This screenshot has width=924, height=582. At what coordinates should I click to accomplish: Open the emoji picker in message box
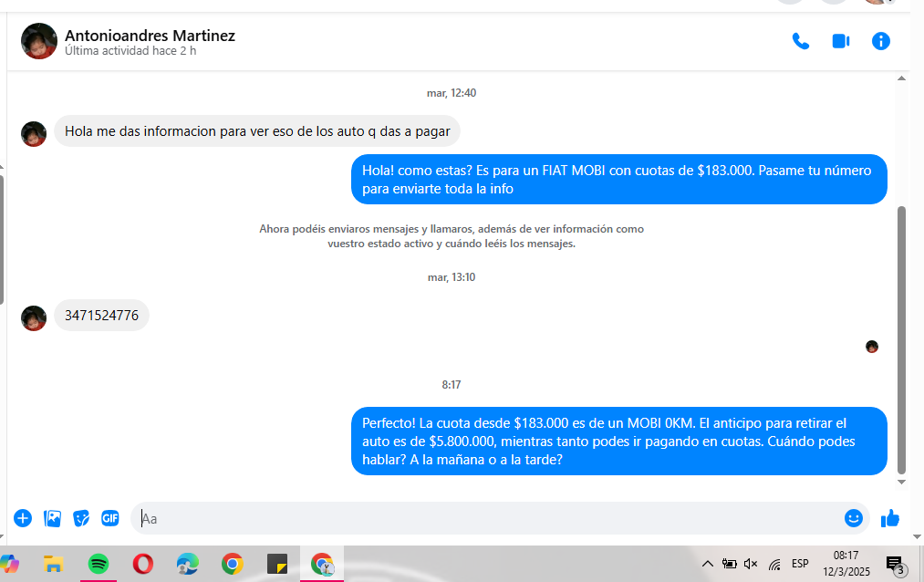point(853,518)
